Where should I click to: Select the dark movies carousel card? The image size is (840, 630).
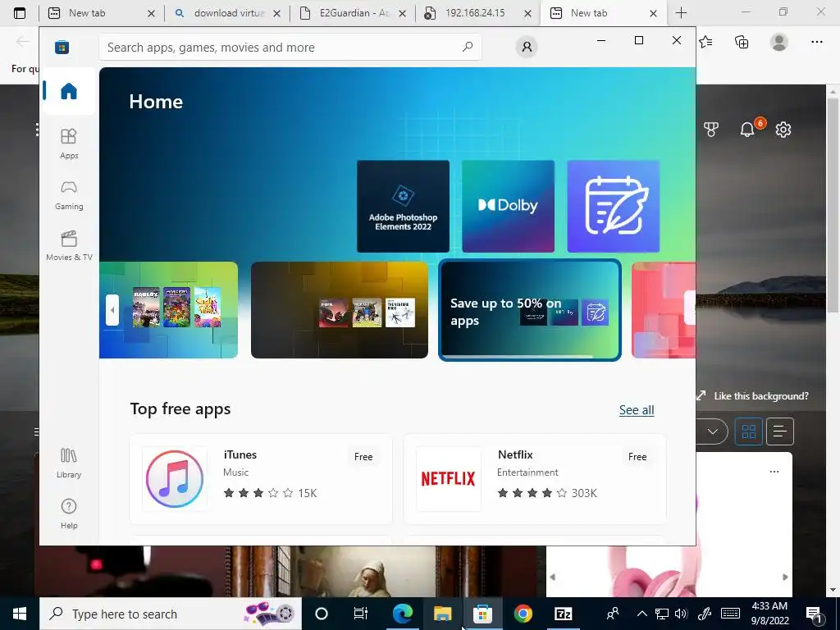pos(339,310)
